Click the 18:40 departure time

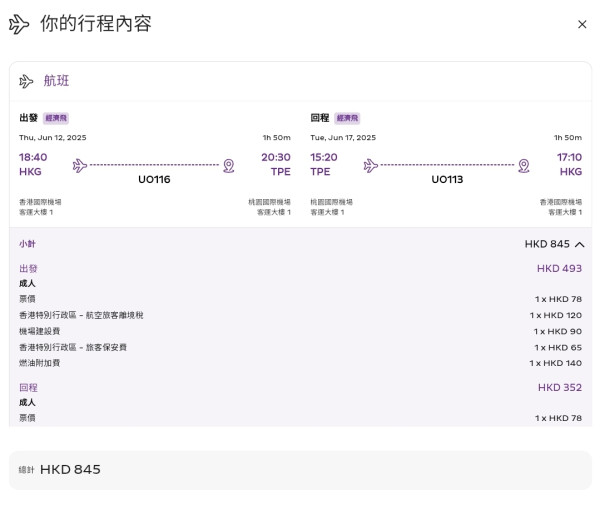pyautogui.click(x=33, y=157)
